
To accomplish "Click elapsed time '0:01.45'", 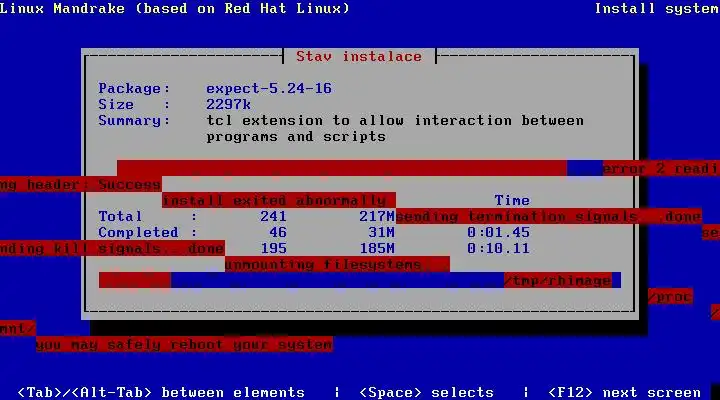I will 498,232.
